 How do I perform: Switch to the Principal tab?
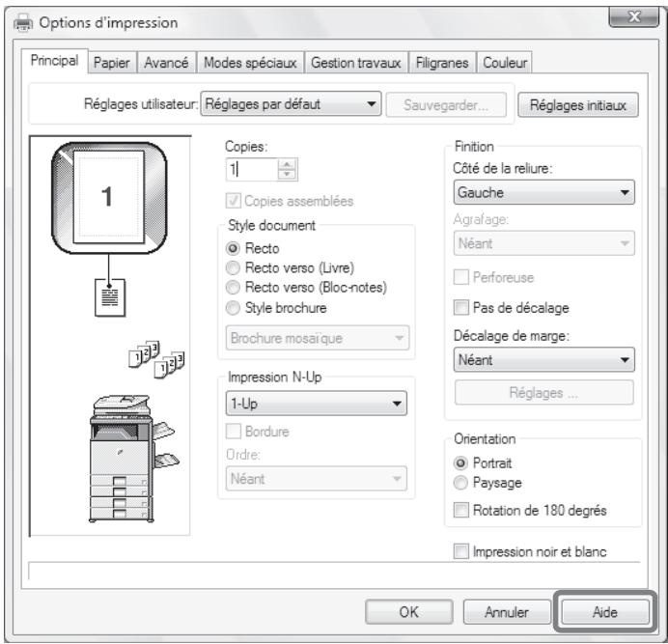coord(54,61)
